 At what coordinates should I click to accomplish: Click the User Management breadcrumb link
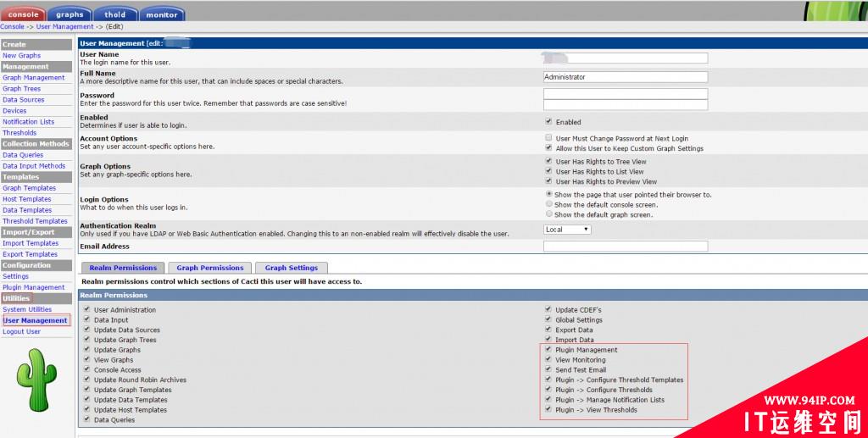point(64,26)
